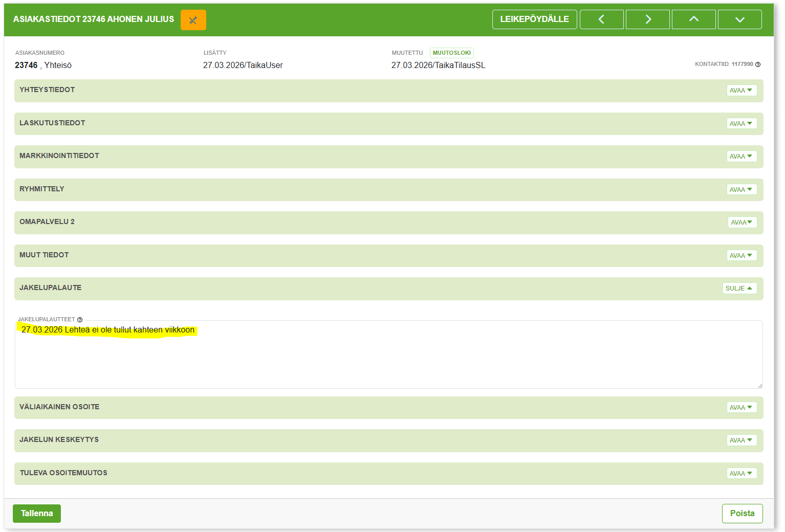Collapse the Jakelupalaute section with Sulje
Image resolution: width=785 pixels, height=532 pixels.
click(x=739, y=289)
